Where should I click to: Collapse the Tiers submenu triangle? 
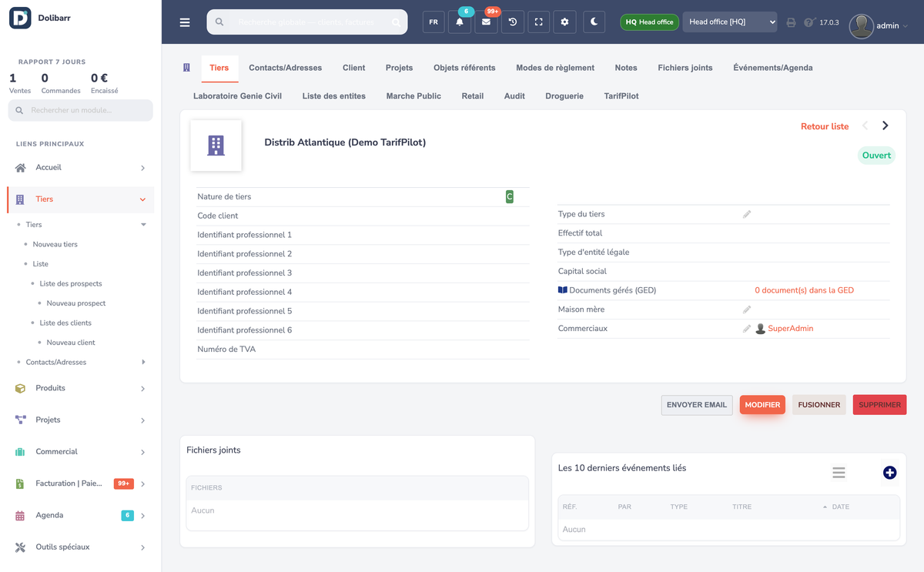143,225
